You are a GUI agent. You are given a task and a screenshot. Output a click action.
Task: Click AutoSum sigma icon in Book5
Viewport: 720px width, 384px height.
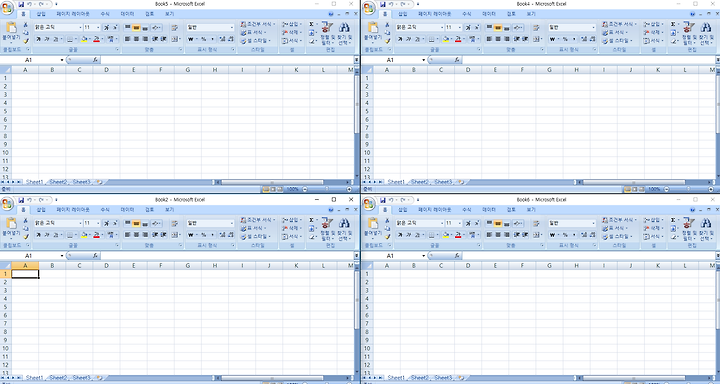pyautogui.click(x=311, y=24)
